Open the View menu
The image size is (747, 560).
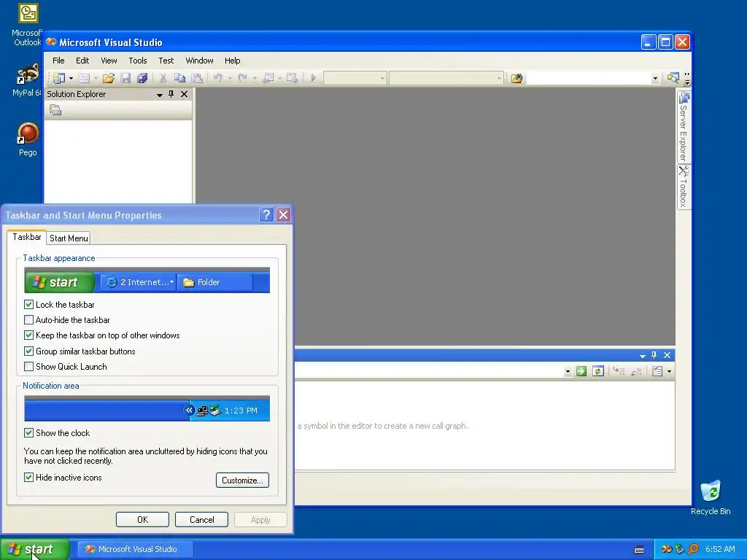click(109, 61)
